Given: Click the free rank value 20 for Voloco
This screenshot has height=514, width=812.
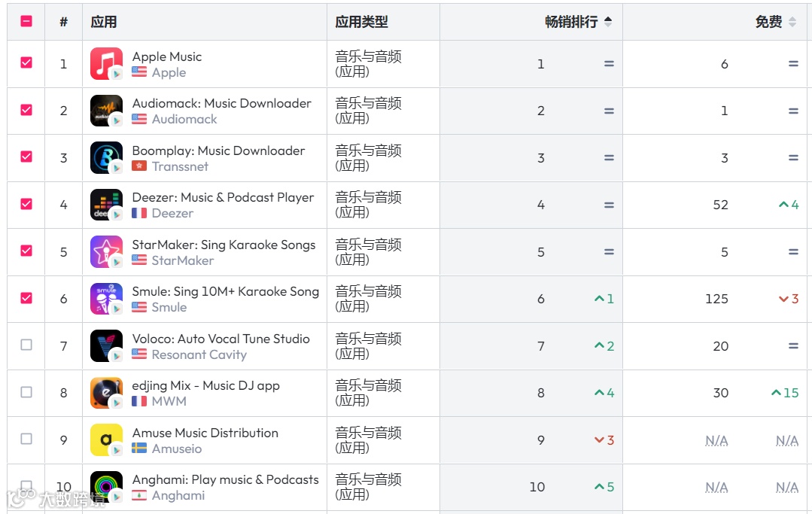Looking at the screenshot, I should [x=720, y=345].
